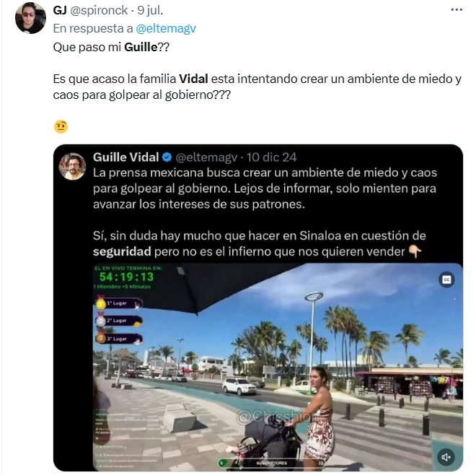476x475 pixels.
Task: Click the Guille Vidal name in quote
Action: tap(126, 157)
